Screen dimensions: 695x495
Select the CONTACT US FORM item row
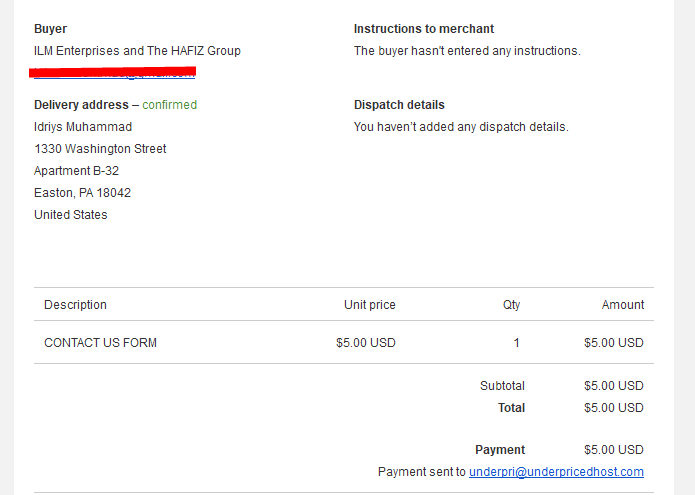click(344, 343)
